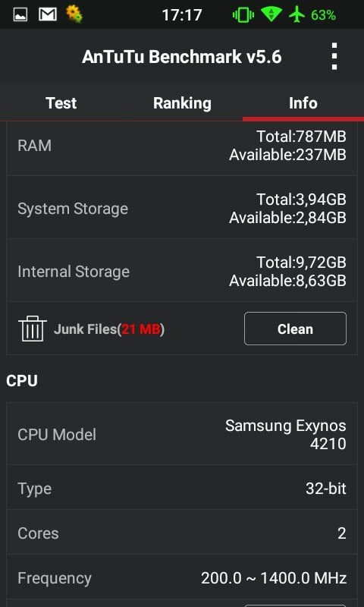Screen dimensions: 364x607
Task: Switch to the Test tab
Action: [x=61, y=103]
